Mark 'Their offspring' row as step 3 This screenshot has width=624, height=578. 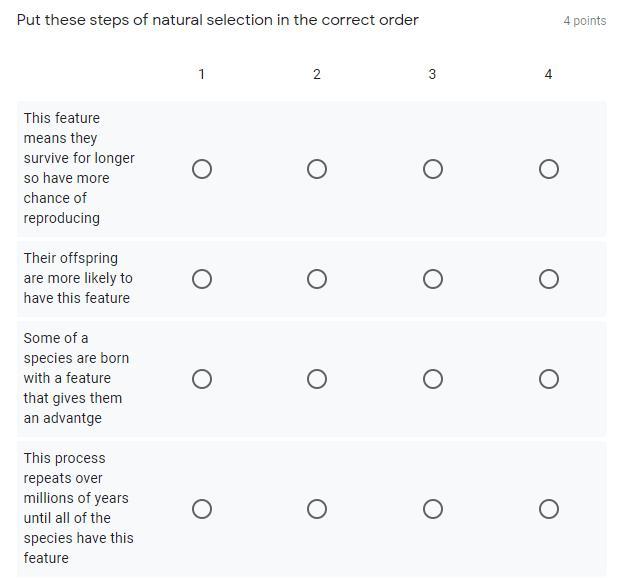pyautogui.click(x=433, y=279)
